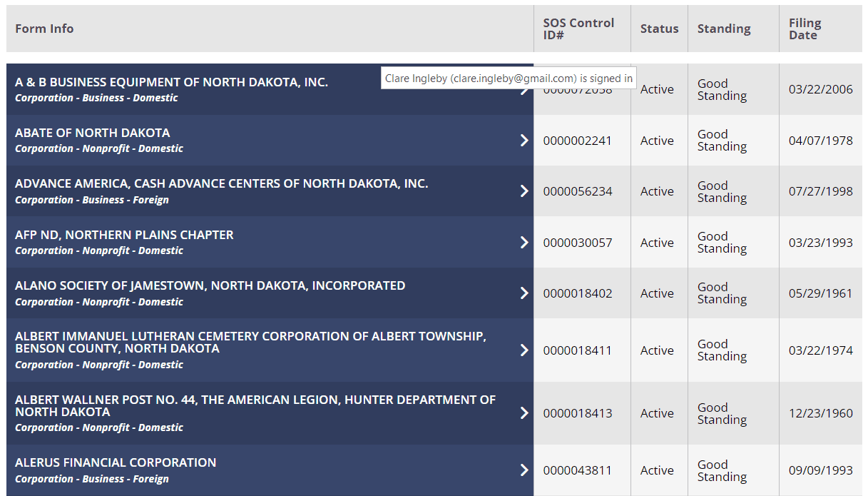This screenshot has height=496, width=868.
Task: Click the Status column header
Action: pos(659,29)
